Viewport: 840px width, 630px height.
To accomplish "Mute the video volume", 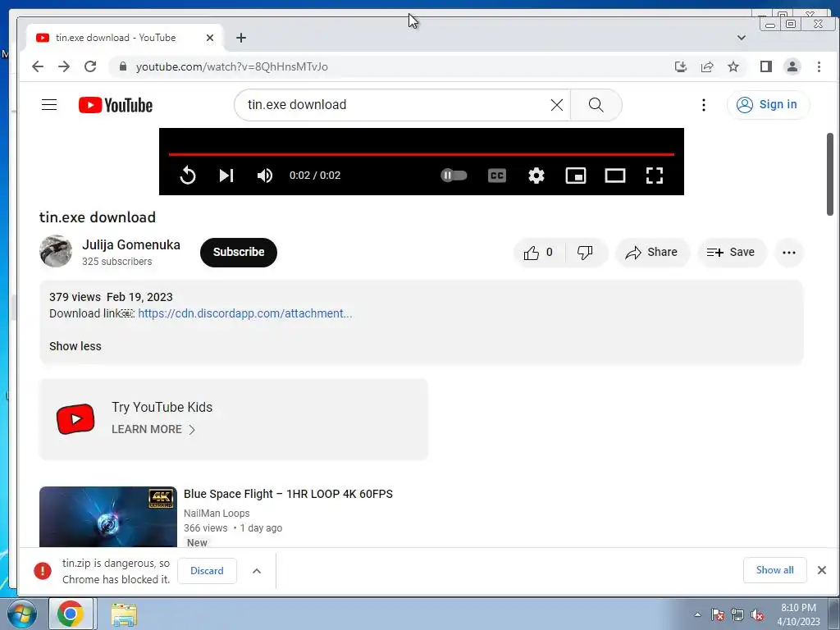I will (x=265, y=176).
